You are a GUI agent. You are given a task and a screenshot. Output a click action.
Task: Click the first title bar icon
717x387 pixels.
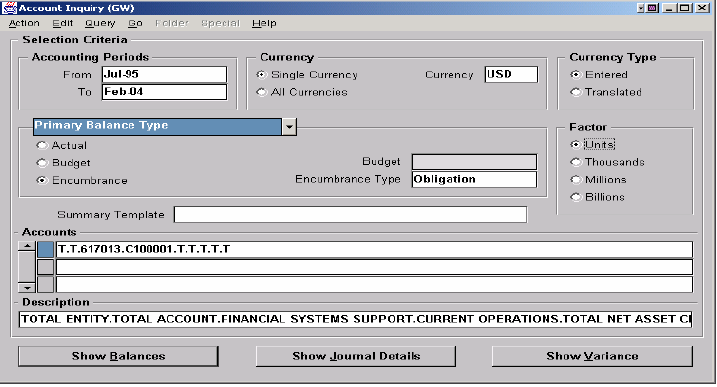click(x=641, y=8)
